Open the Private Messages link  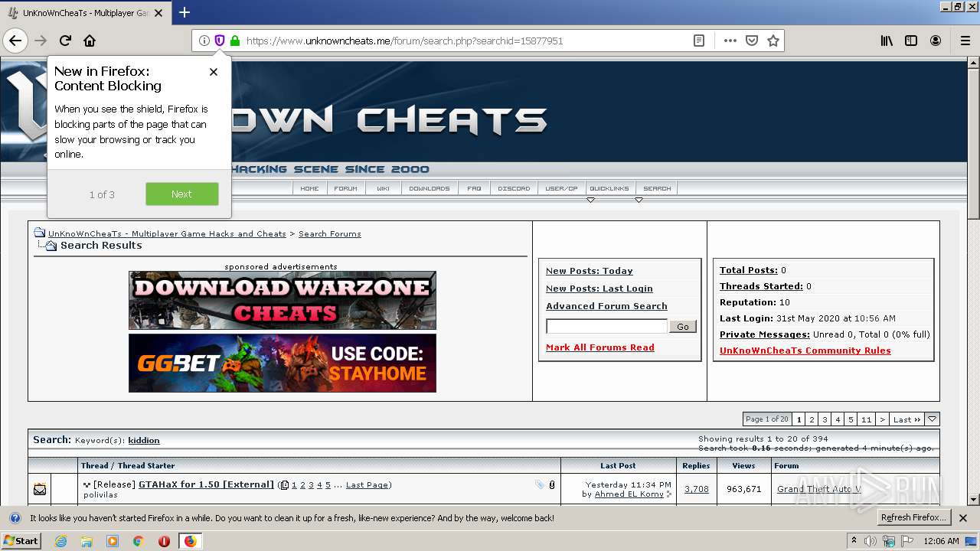click(x=765, y=334)
